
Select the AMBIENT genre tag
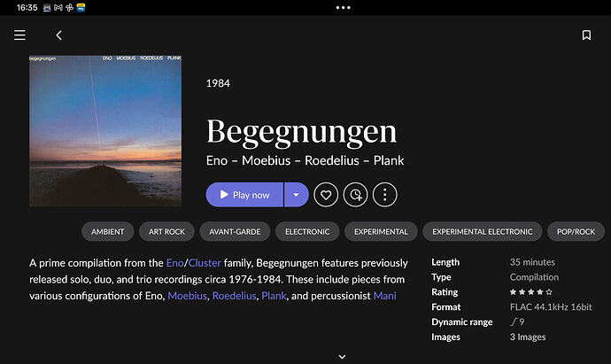(x=108, y=232)
